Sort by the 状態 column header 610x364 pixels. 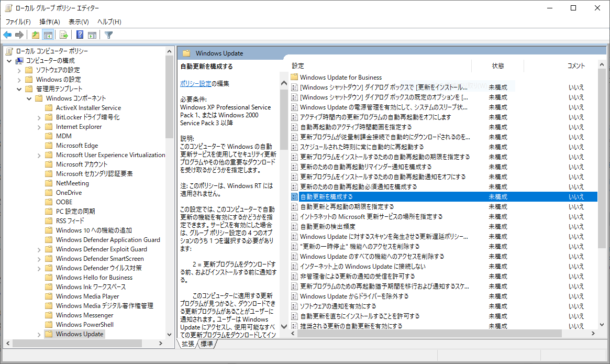click(x=497, y=66)
